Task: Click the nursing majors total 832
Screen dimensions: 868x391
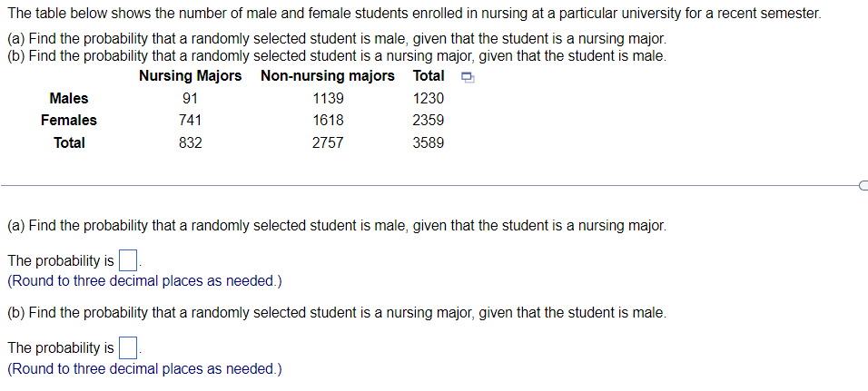Action: 190,143
